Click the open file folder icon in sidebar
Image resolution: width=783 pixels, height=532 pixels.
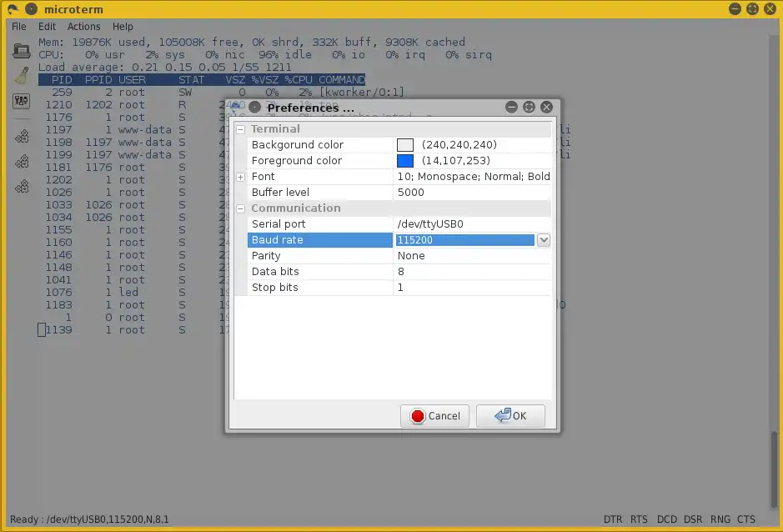21,51
